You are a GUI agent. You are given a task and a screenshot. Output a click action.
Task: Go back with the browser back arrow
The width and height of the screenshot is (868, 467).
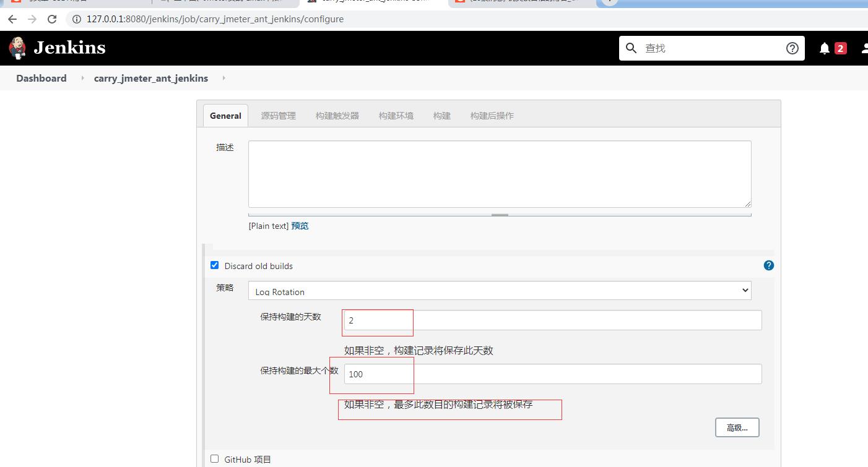(x=12, y=19)
